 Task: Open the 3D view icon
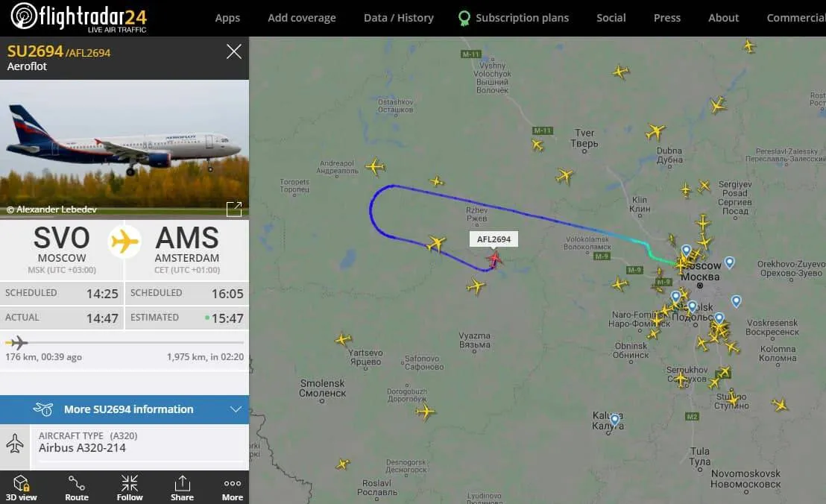click(x=21, y=482)
